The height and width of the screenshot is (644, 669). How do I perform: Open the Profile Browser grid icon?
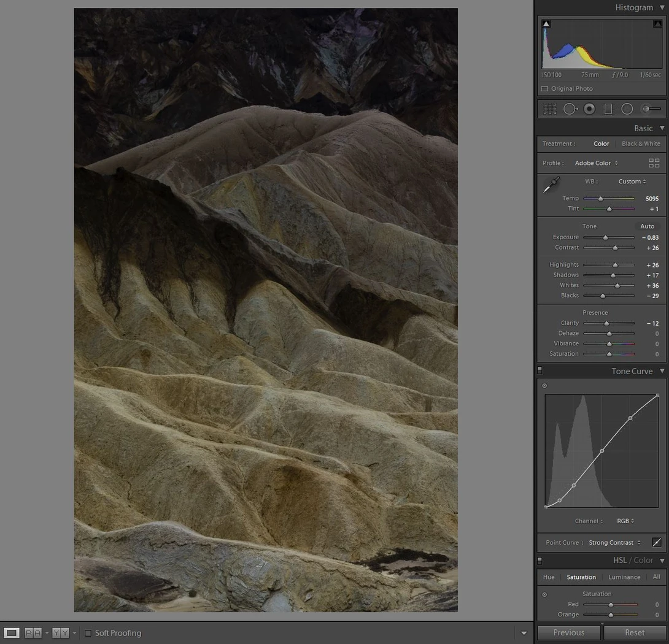click(654, 163)
